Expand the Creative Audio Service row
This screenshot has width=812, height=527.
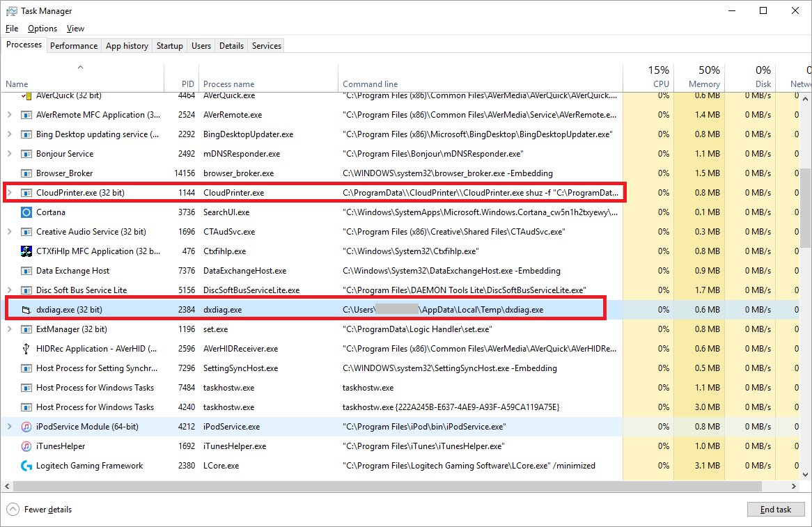9,232
